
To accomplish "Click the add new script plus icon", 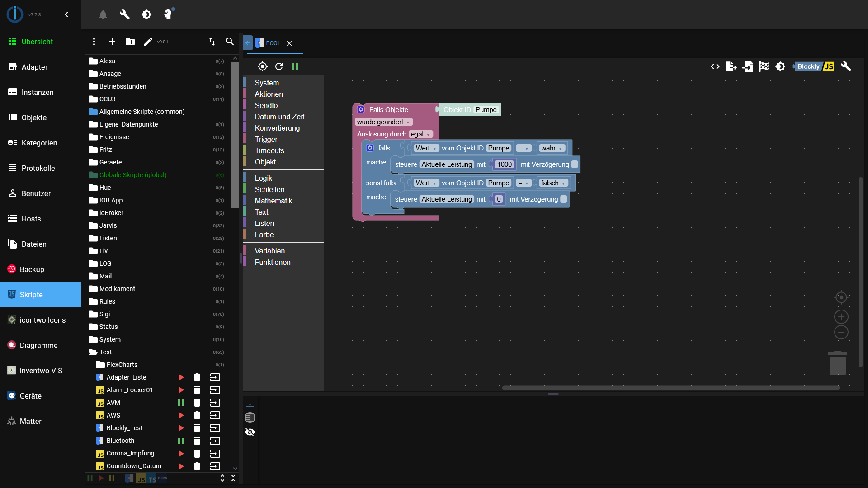I will 112,42.
